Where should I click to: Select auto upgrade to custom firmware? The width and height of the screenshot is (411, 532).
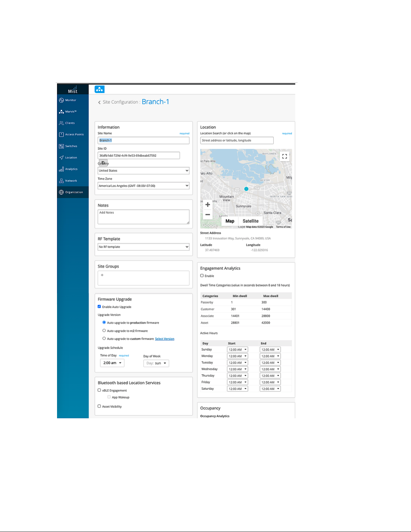pyautogui.click(x=104, y=338)
